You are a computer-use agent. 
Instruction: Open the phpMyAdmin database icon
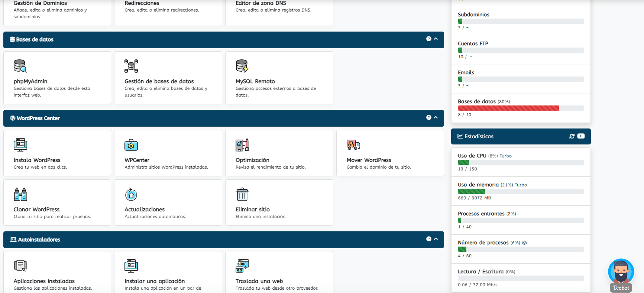tap(20, 66)
